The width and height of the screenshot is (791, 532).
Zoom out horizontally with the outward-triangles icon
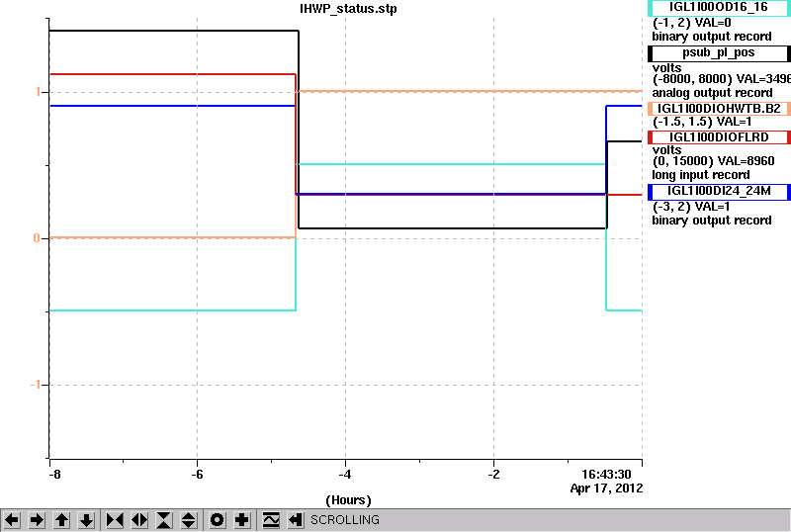[x=139, y=520]
